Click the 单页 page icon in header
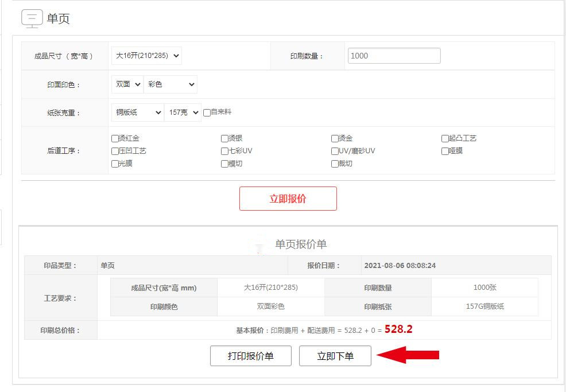The image size is (566, 392). (x=32, y=18)
